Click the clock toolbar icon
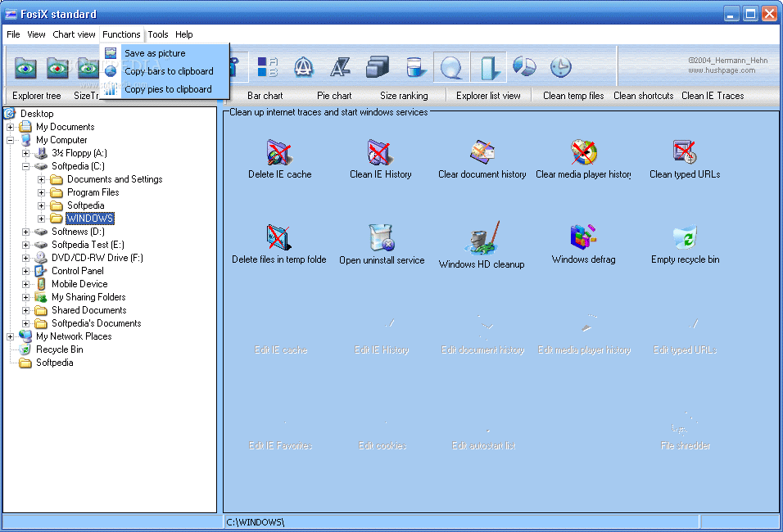 (x=561, y=67)
